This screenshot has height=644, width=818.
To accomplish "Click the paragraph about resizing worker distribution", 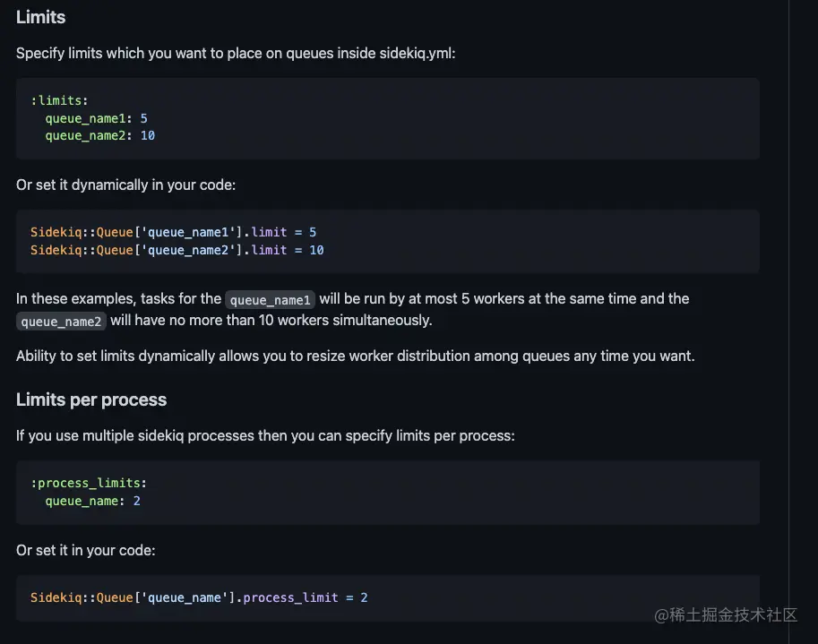I will [355, 356].
